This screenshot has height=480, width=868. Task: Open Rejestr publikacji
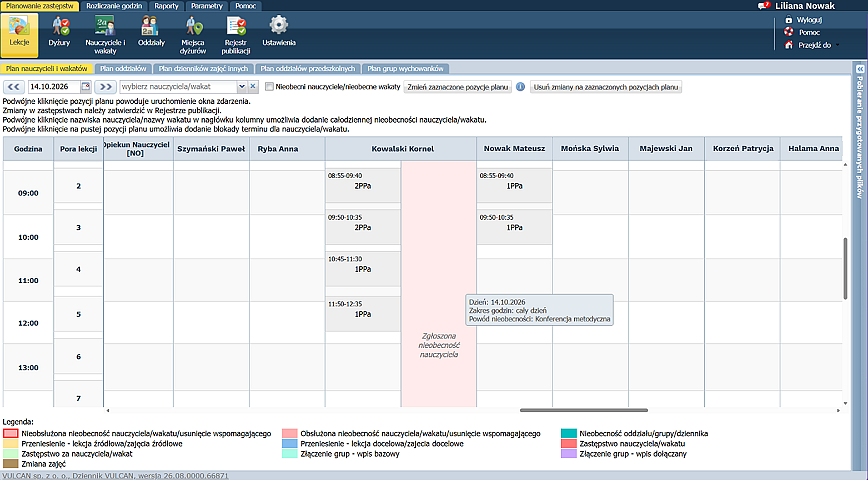[x=236, y=35]
